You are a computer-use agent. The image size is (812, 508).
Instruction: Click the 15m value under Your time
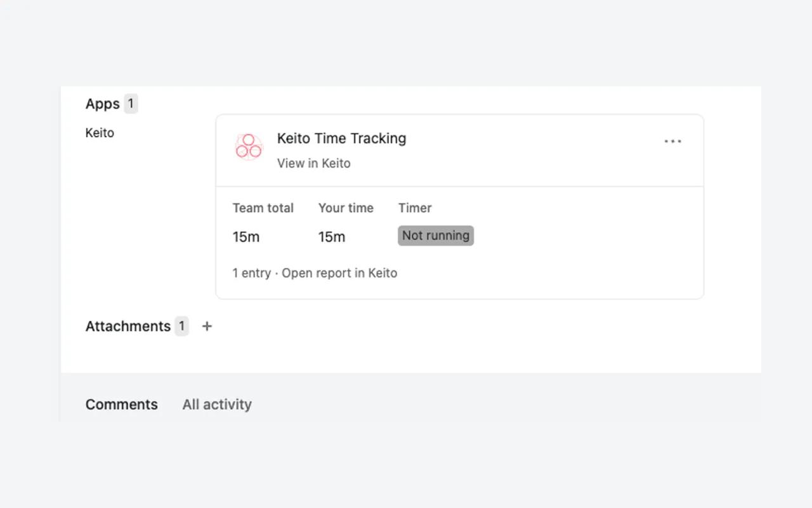pos(332,237)
